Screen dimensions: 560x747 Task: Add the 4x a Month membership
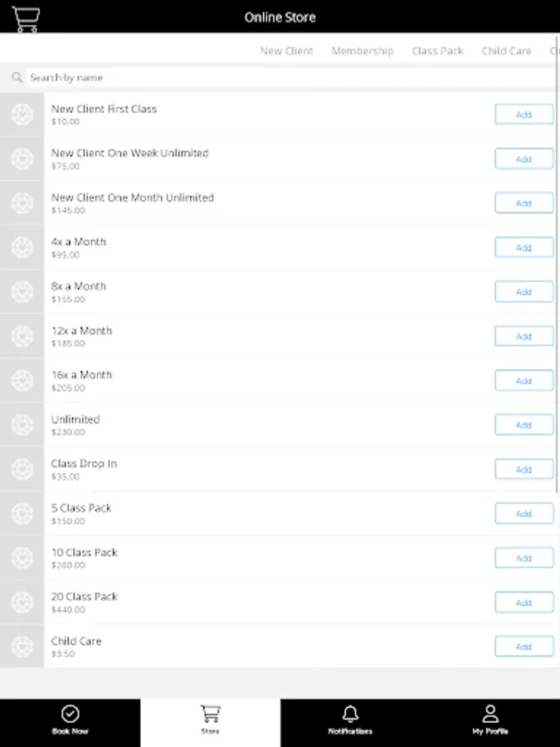click(x=523, y=247)
